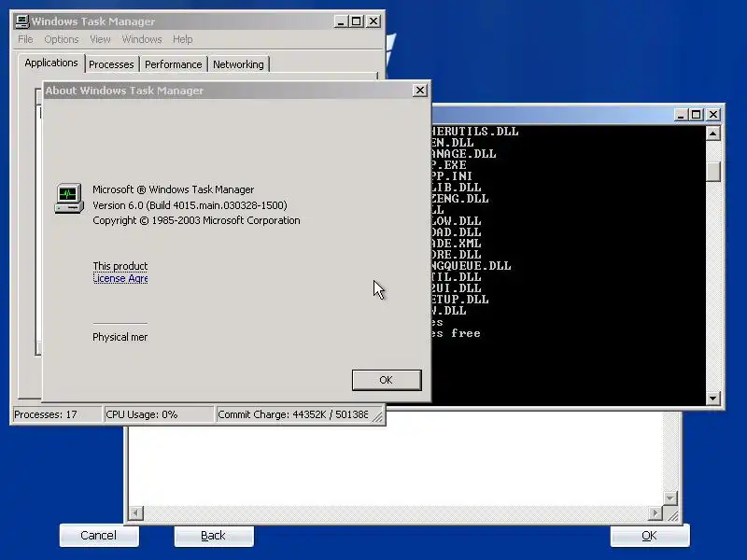Switch to the Networking tab
Screen dimensions: 747x560
(x=238, y=64)
